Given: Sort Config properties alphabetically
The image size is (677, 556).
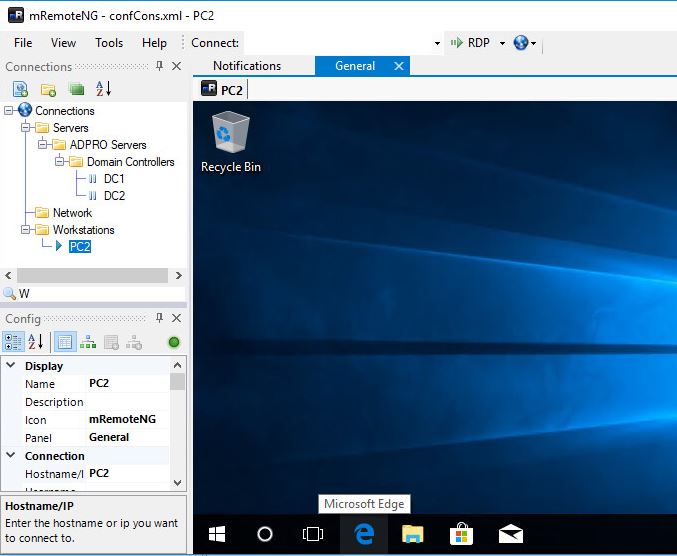Looking at the screenshot, I should click(36, 342).
